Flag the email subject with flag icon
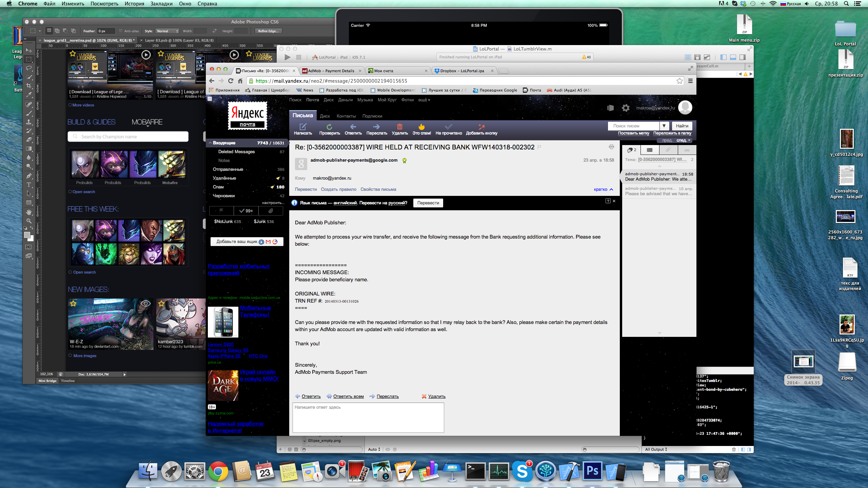 click(539, 147)
